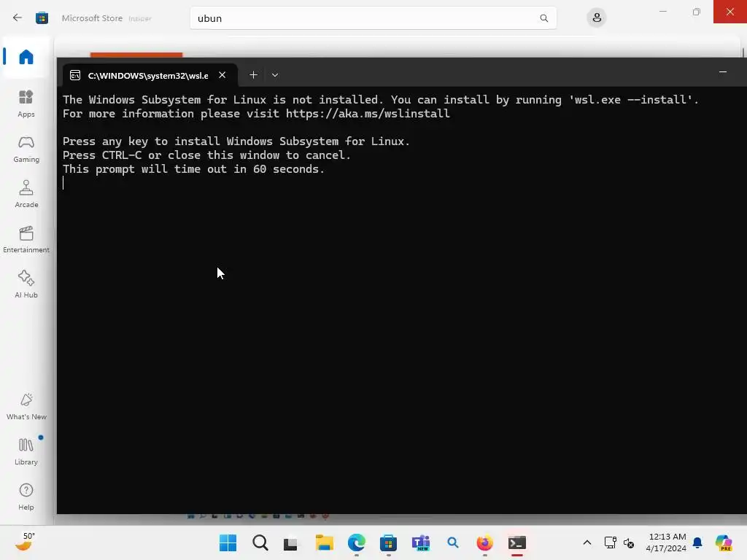Screen dimensions: 747x560
Task: Click text 'This prompt will time out in 60 seconds.'
Action: 193,169
